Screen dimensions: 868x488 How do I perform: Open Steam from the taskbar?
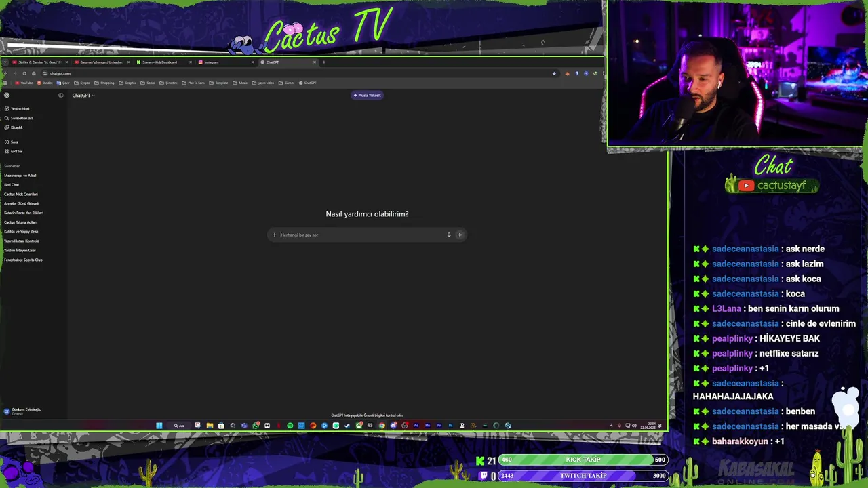tap(347, 426)
